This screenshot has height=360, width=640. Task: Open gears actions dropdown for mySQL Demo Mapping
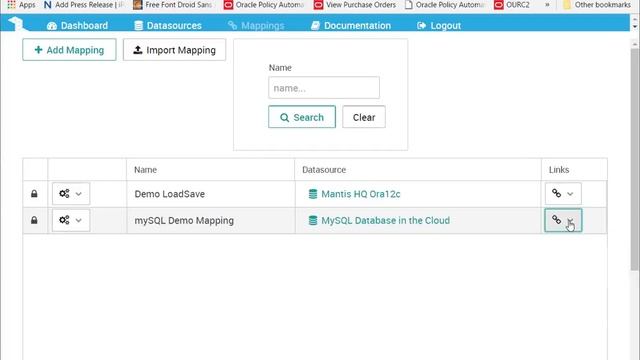[71, 220]
